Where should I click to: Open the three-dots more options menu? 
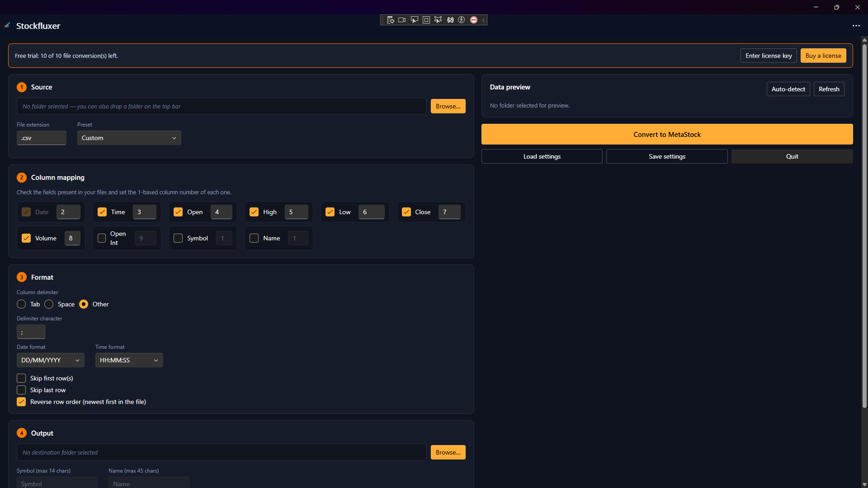(856, 26)
